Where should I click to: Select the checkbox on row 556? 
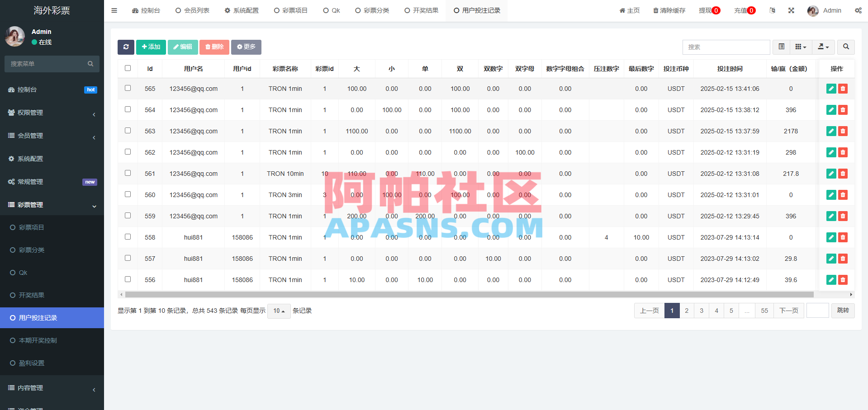tap(128, 279)
